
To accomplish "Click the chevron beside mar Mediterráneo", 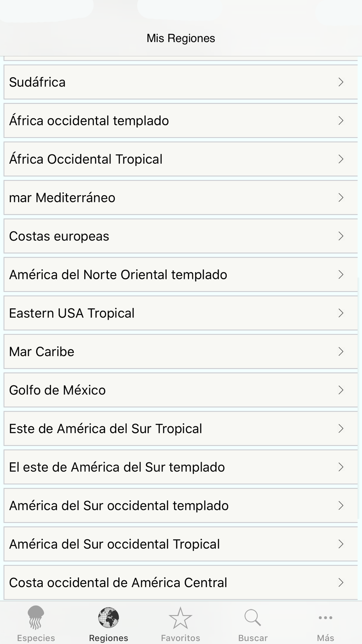I will pyautogui.click(x=341, y=198).
